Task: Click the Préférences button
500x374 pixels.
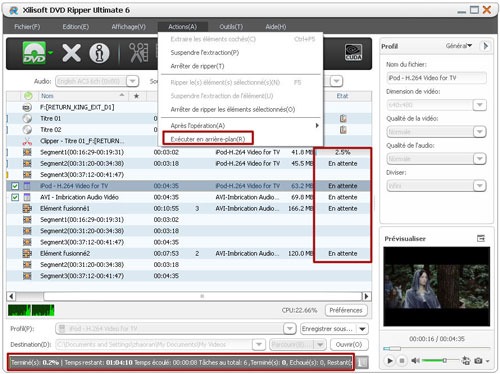Action: click(346, 310)
